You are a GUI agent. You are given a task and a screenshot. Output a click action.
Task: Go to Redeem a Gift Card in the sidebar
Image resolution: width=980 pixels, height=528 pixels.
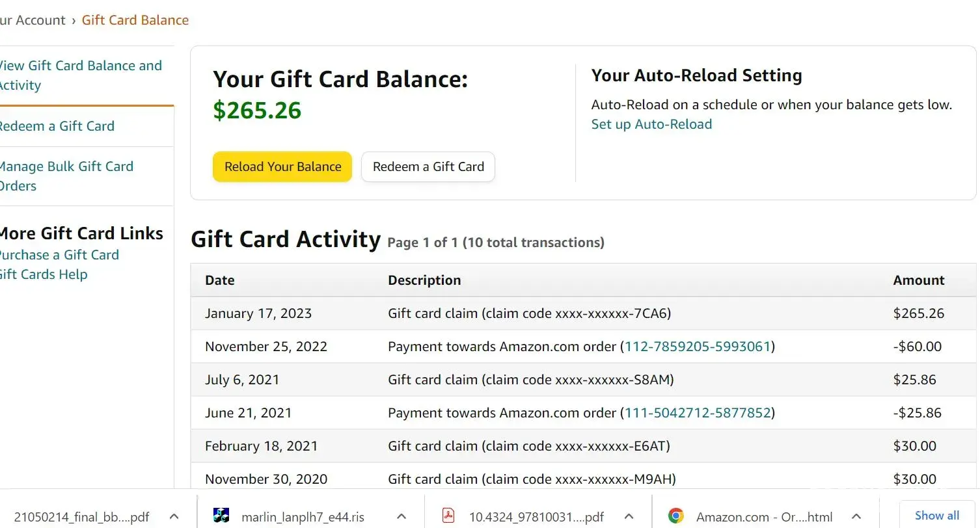coord(57,126)
